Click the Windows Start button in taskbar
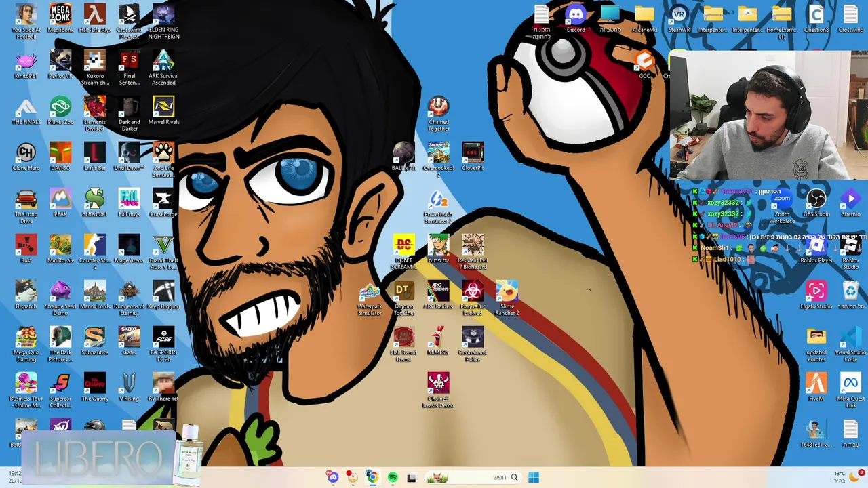This screenshot has width=868, height=488. coord(534,477)
